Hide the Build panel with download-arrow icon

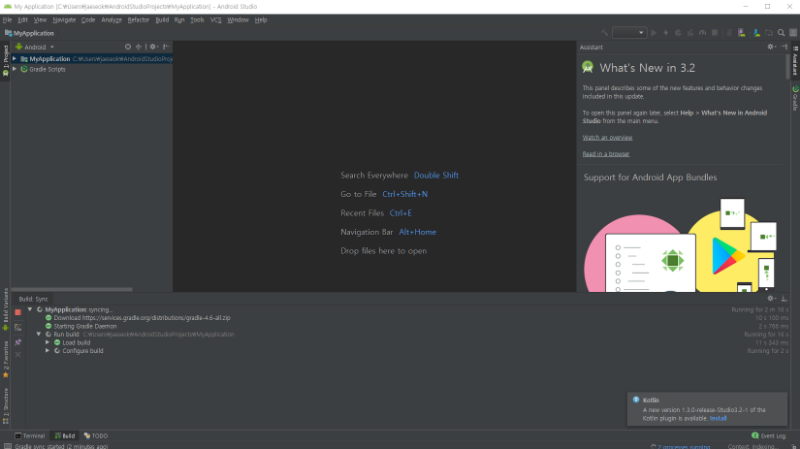[784, 299]
